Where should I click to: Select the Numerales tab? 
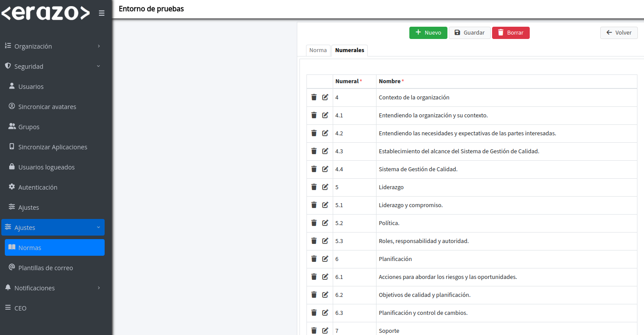349,50
